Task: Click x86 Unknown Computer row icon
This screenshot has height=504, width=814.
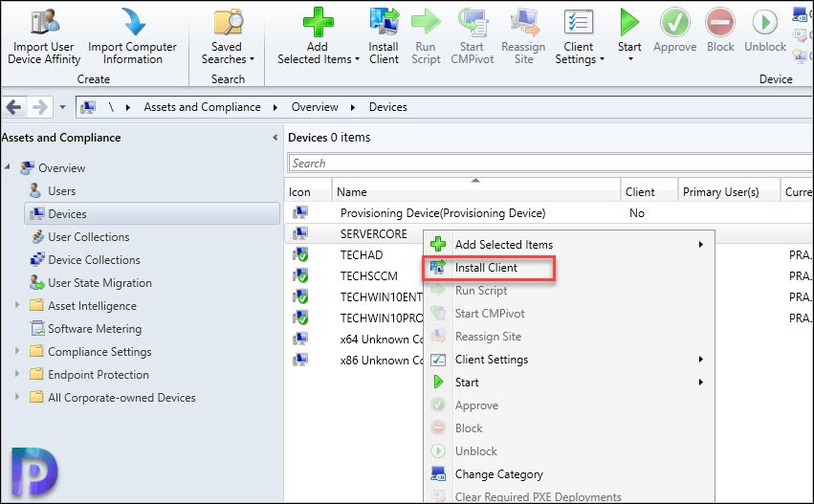Action: click(x=300, y=360)
